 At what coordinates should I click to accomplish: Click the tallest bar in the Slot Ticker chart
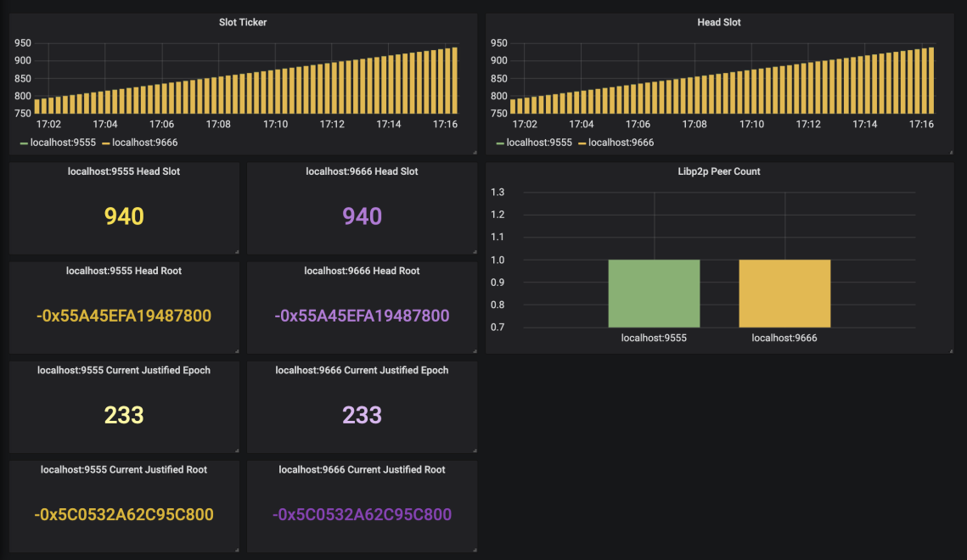tap(455, 81)
